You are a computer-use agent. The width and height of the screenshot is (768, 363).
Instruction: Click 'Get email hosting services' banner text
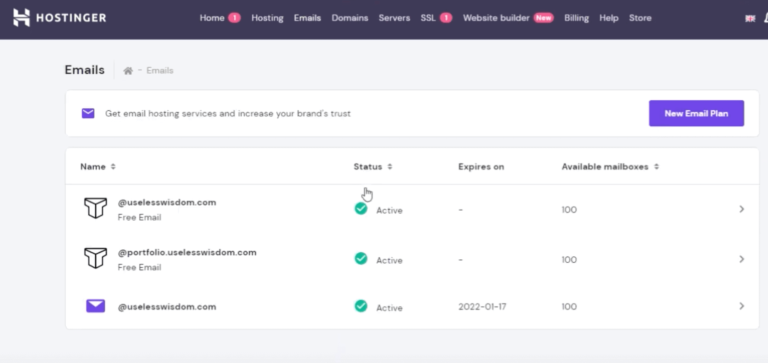point(228,114)
